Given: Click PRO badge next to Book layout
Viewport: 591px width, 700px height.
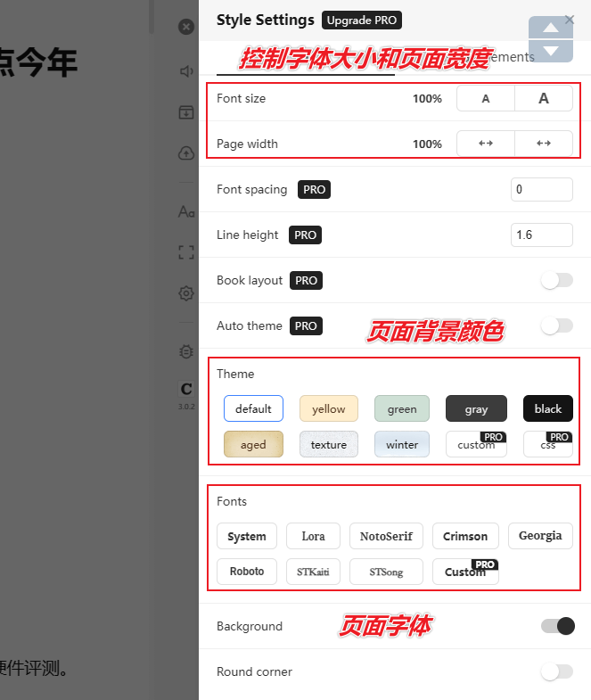Looking at the screenshot, I should 307,280.
